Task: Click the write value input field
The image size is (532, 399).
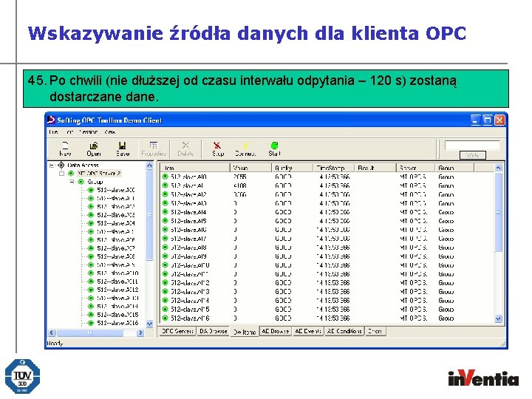Action: coord(472,146)
